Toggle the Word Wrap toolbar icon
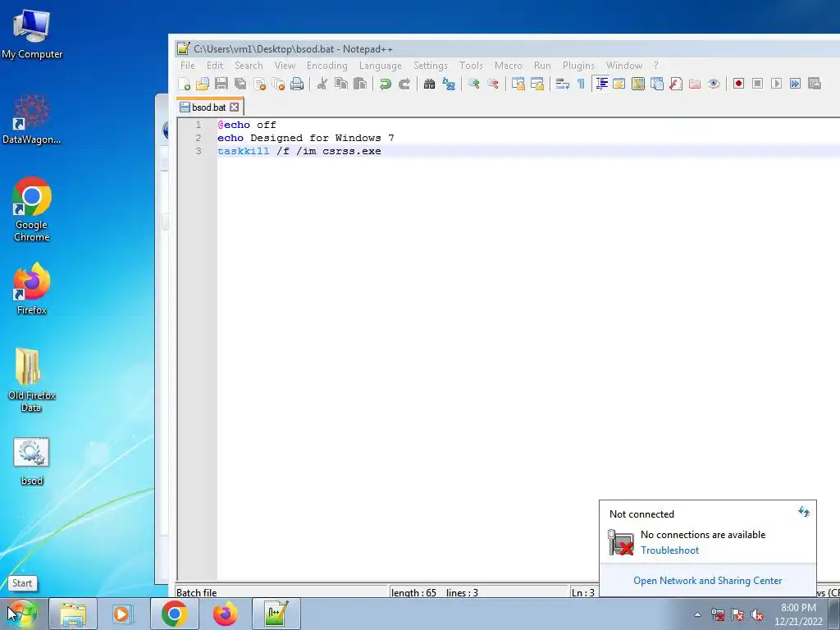The height and width of the screenshot is (630, 840). point(562,84)
